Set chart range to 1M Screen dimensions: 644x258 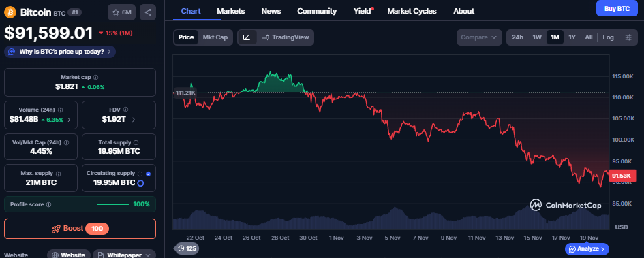555,37
